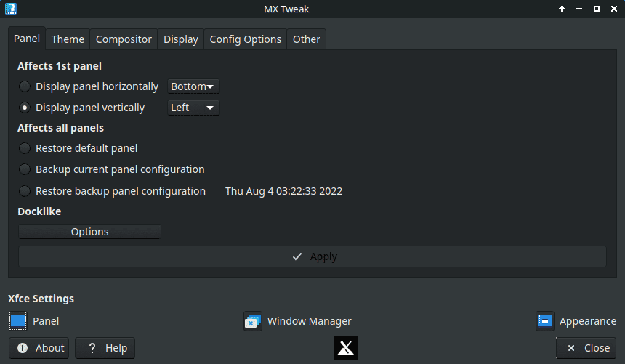
Task: Open Help documentation
Action: point(105,348)
